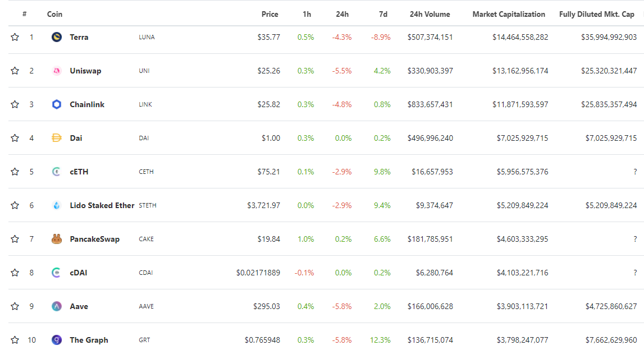
Task: Click Lido Staked Ether price $3,721.97
Action: (264, 205)
